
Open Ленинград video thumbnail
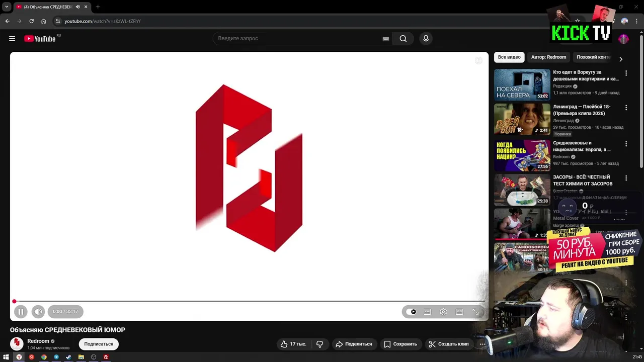[x=522, y=119]
